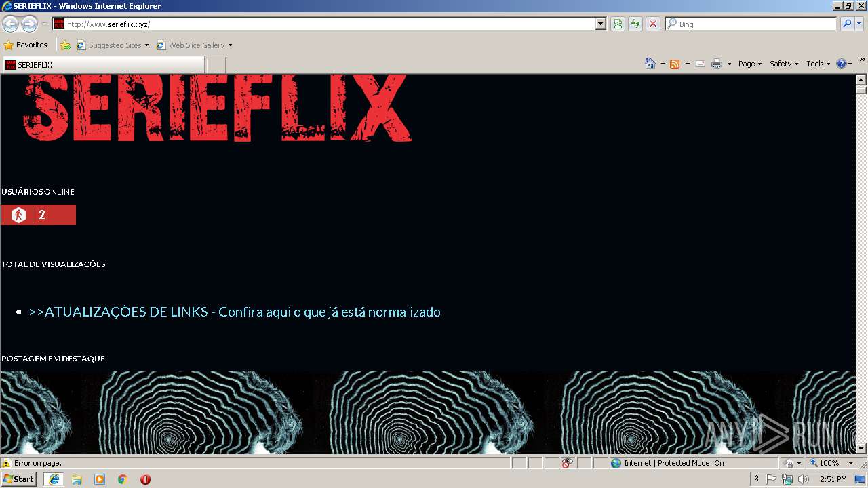
Task: Open the Safety menu
Action: coord(784,64)
